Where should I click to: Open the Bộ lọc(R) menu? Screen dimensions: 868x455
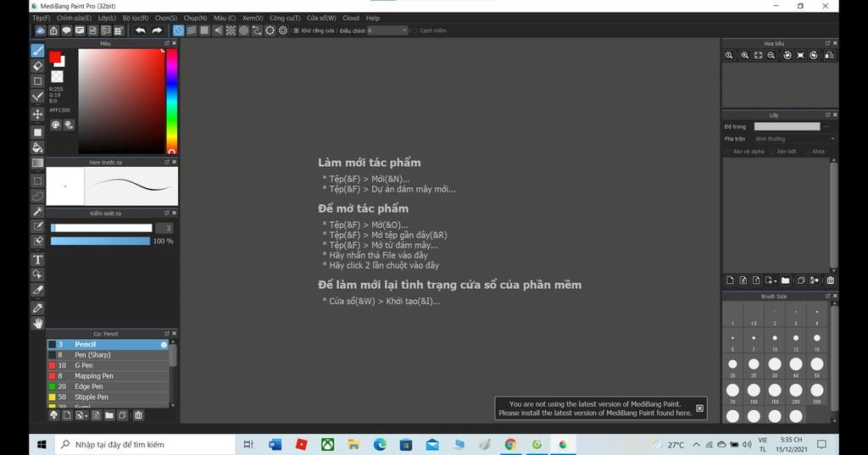pos(136,19)
